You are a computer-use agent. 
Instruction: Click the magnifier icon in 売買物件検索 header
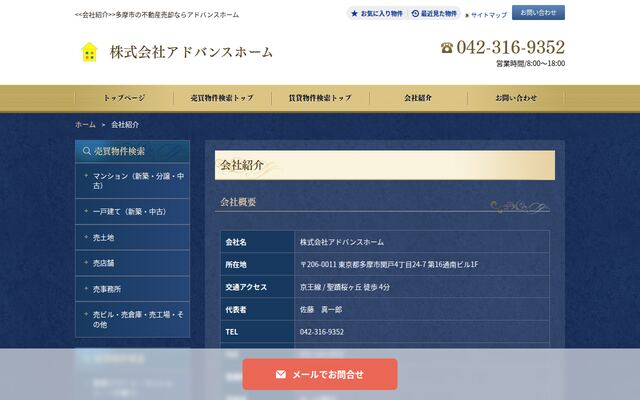click(87, 151)
